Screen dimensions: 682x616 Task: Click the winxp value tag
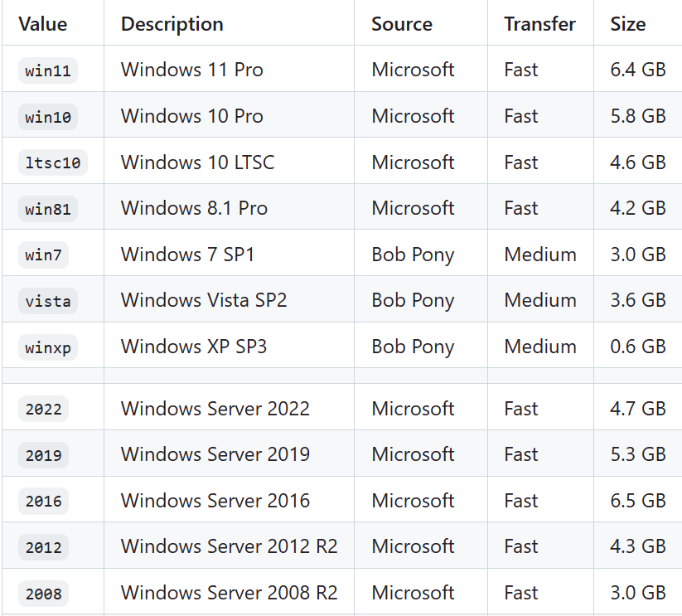tap(48, 347)
